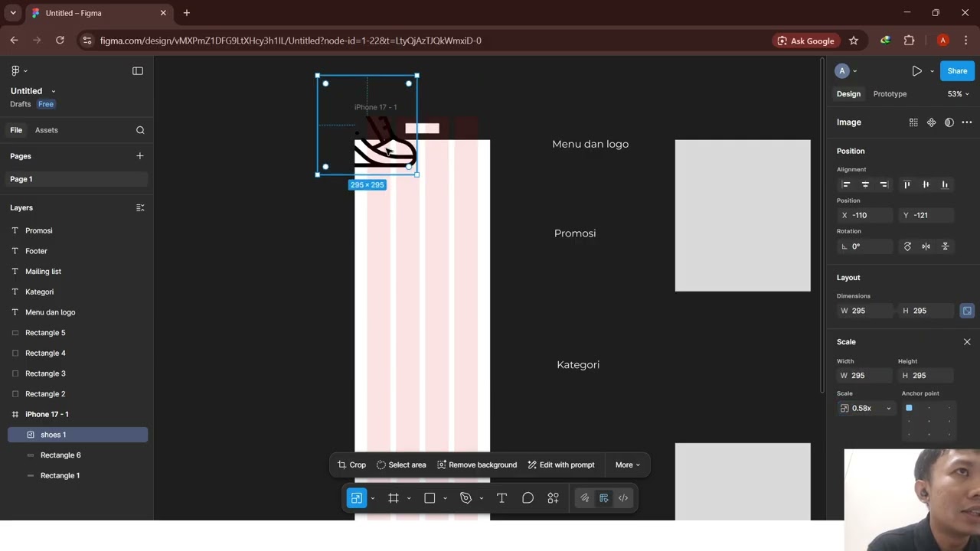
Task: Collapse all layers icon in the Layers header
Action: tap(140, 207)
